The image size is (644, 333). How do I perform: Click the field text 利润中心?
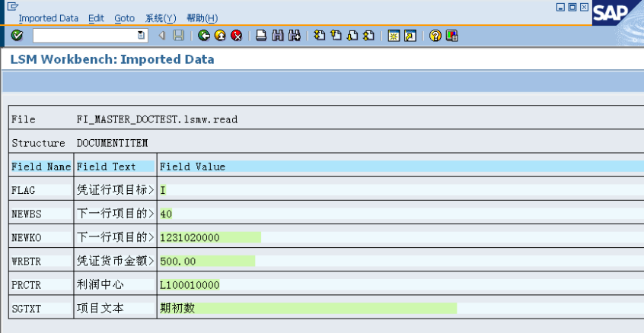(100, 284)
